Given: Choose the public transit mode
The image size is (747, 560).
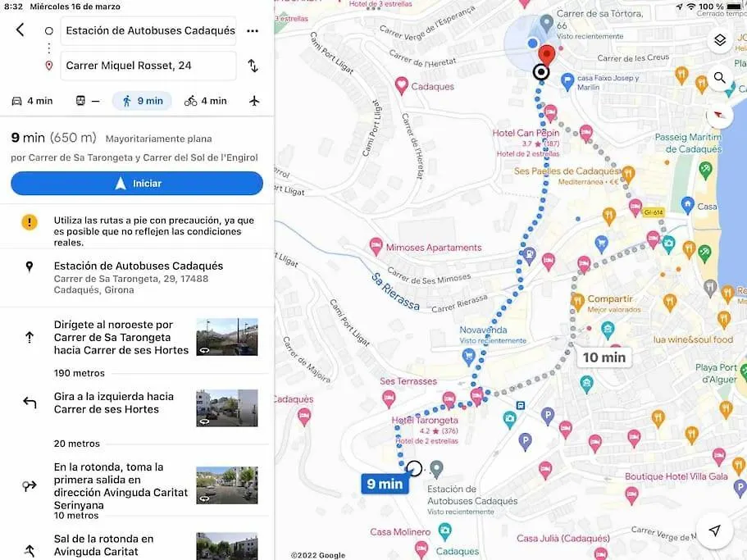Looking at the screenshot, I should pos(88,101).
